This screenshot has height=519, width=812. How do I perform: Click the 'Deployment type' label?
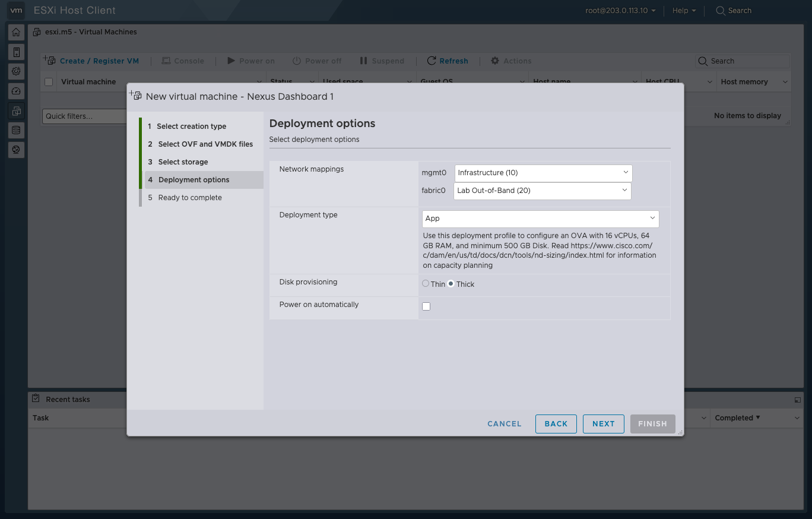coord(308,215)
